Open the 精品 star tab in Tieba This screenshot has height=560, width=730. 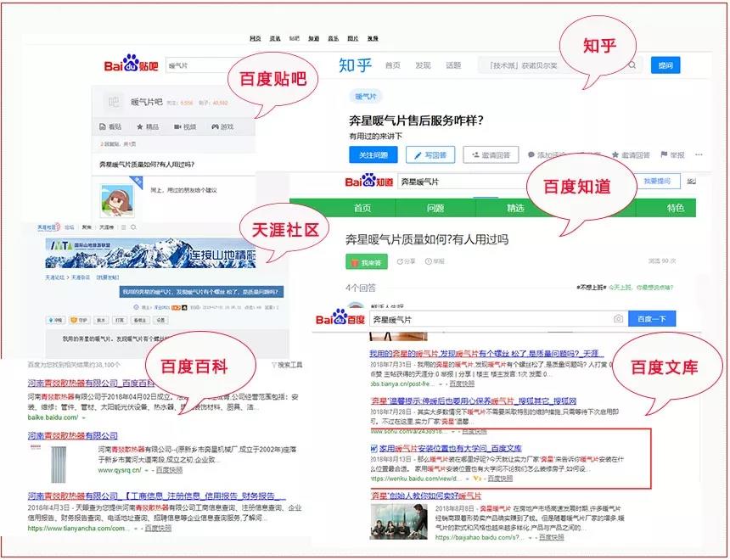click(148, 126)
